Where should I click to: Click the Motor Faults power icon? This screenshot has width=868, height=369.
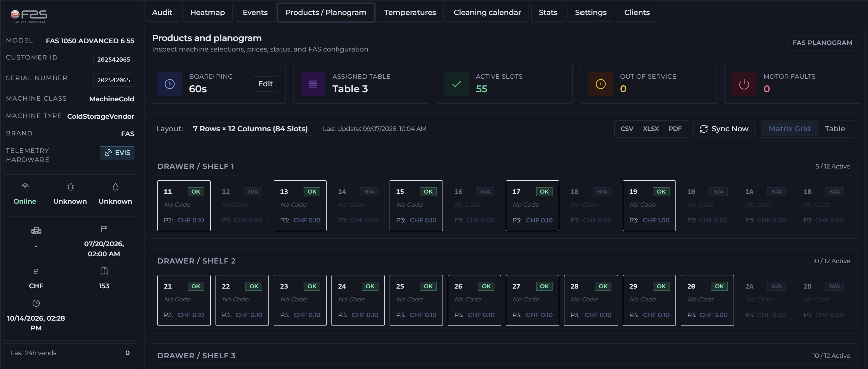coord(744,84)
